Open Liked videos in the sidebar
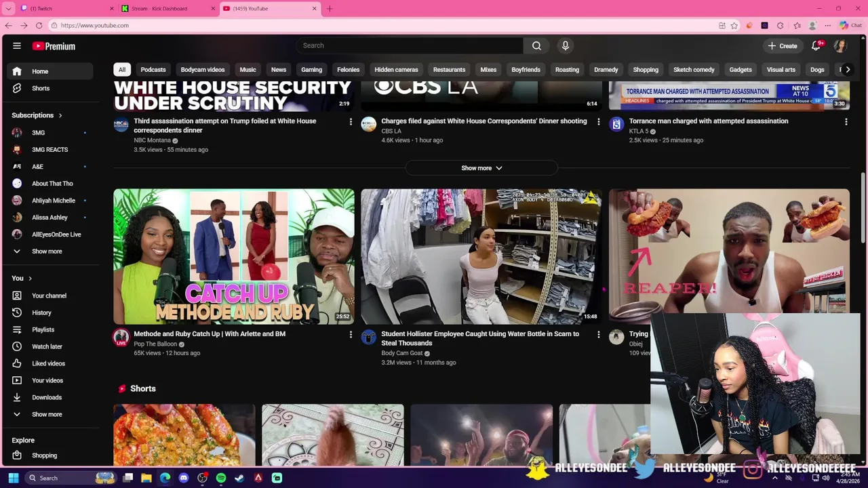Screen dimensions: 868x488 tap(49, 363)
